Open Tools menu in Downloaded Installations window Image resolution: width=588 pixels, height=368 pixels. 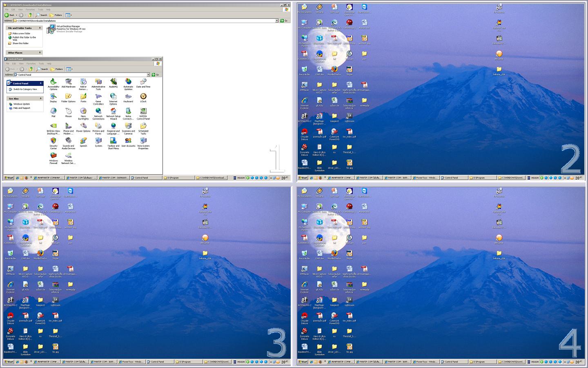pos(40,9)
